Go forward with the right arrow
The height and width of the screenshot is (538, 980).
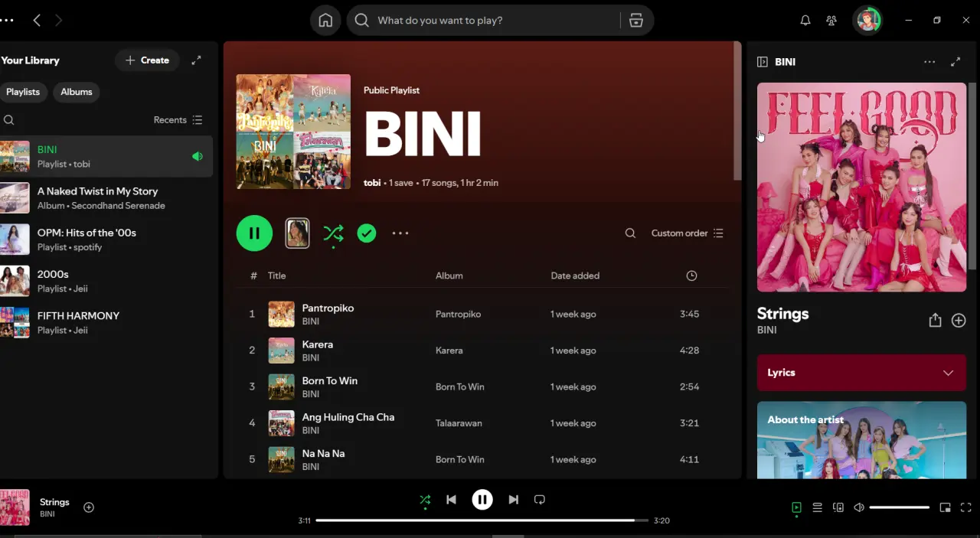pos(59,21)
